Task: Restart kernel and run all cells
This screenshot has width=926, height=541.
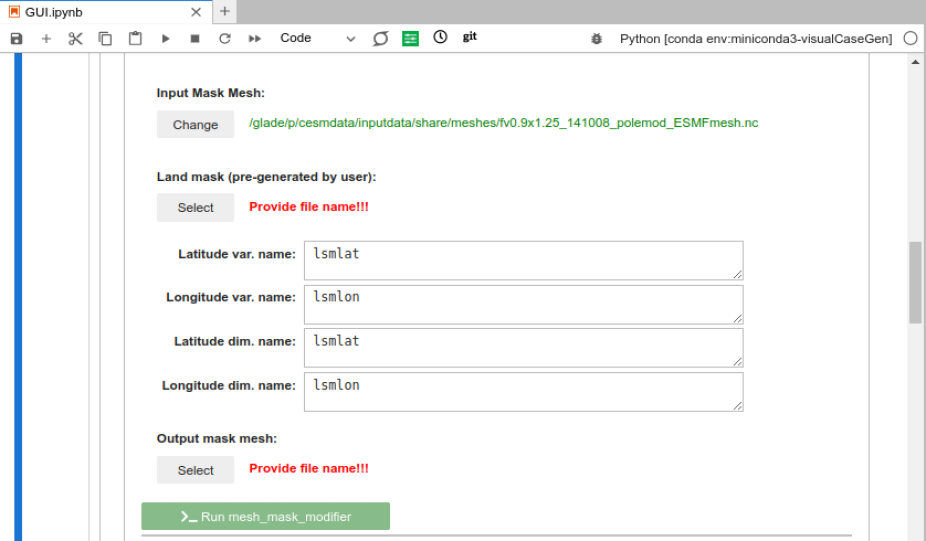Action: (255, 38)
